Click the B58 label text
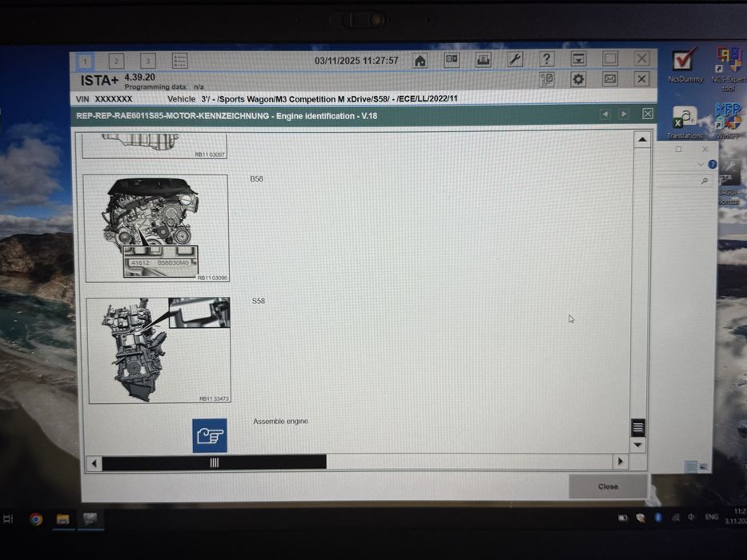The image size is (747, 560). (x=256, y=178)
